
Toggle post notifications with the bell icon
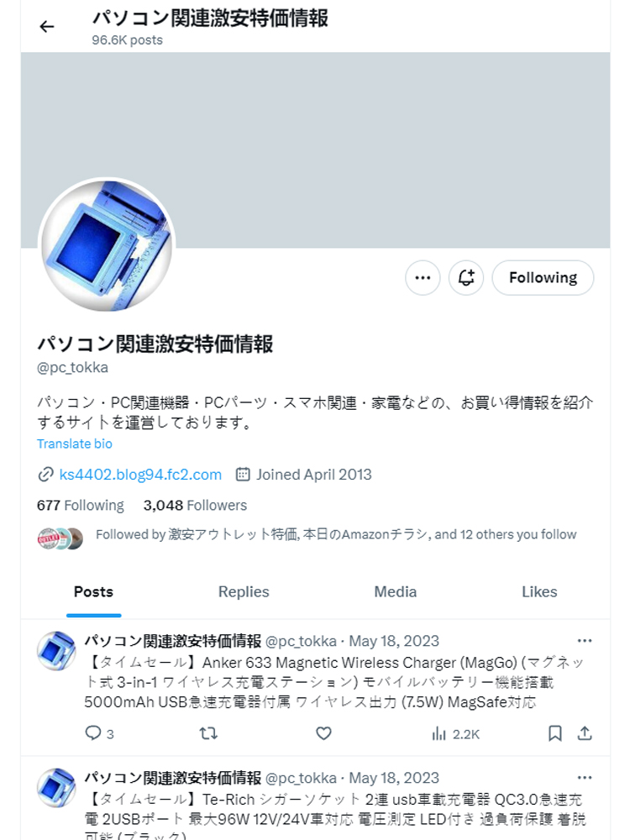click(466, 277)
